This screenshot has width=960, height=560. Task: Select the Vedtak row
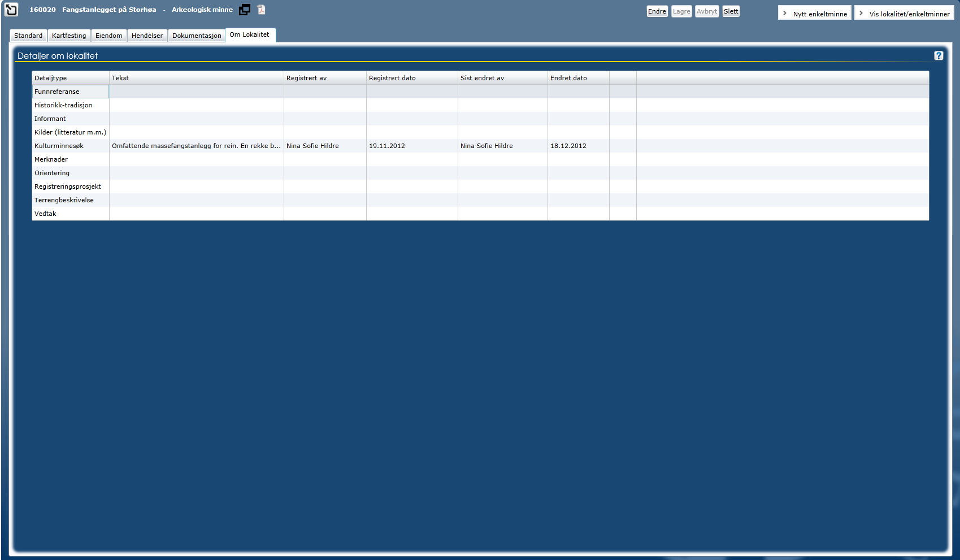click(480, 214)
